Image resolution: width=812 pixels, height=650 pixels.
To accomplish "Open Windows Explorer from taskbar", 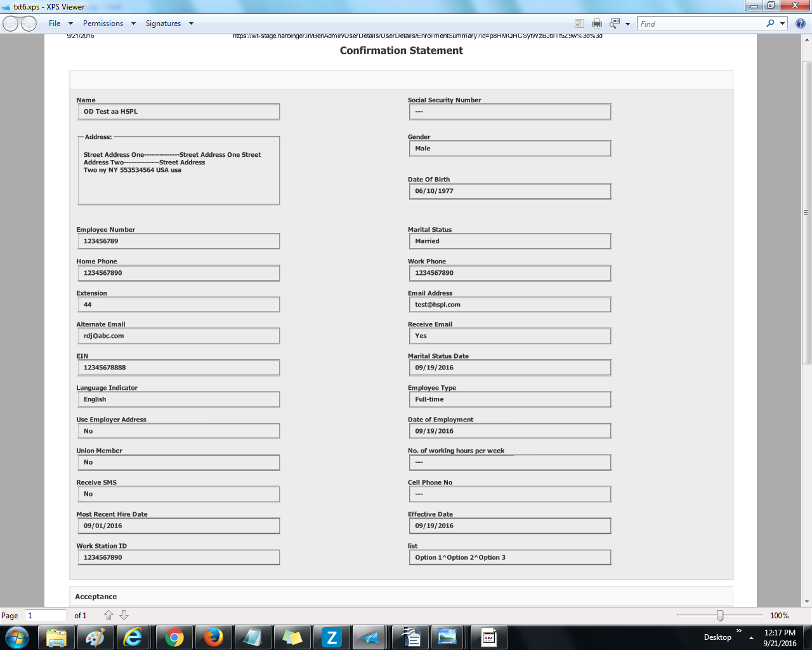I will coord(56,637).
